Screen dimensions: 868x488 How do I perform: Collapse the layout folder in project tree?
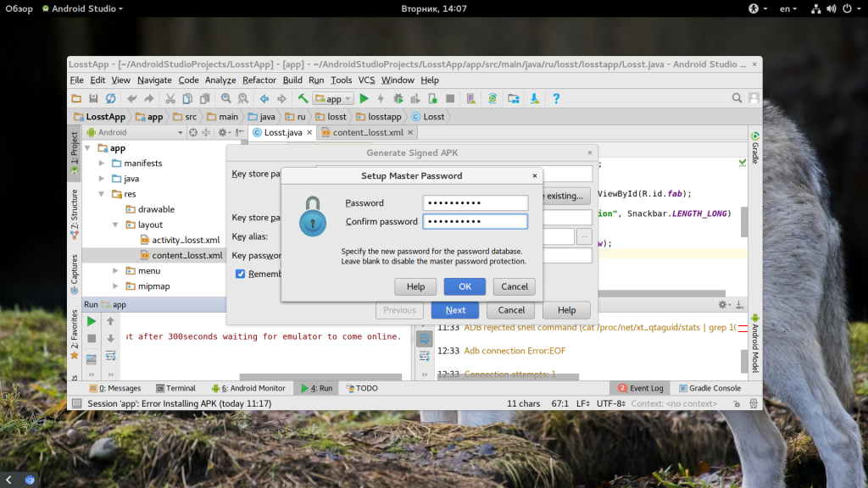pyautogui.click(x=115, y=225)
